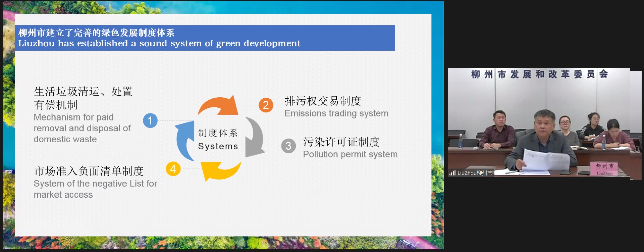Click the gray number 3 circle
This screenshot has height=252, width=644.
pos(288,146)
